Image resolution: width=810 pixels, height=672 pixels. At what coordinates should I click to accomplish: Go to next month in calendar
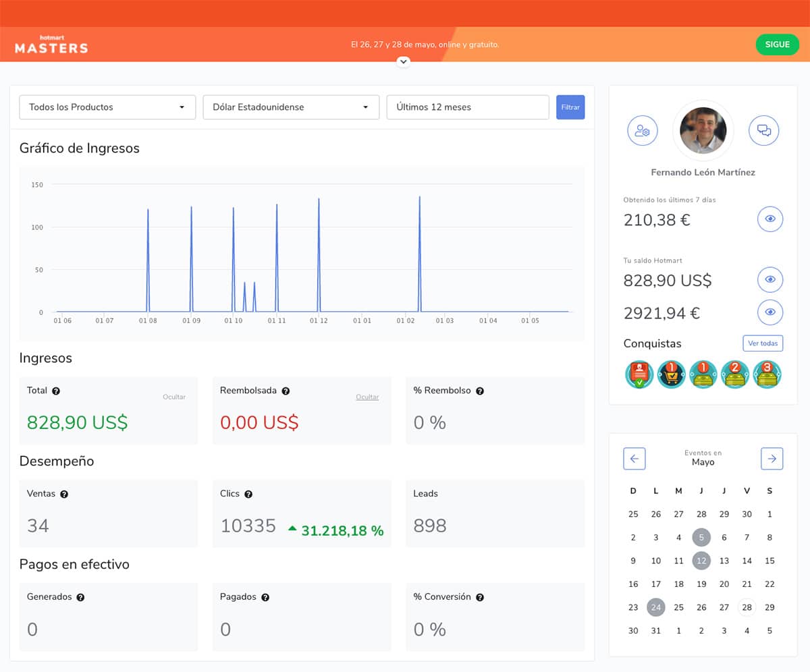coord(772,459)
